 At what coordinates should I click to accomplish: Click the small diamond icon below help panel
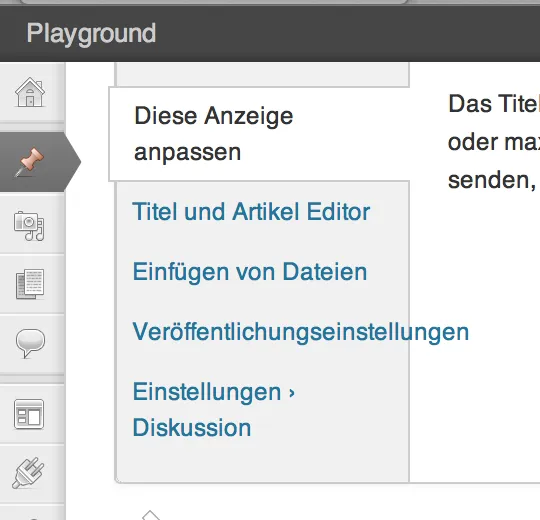[151, 515]
